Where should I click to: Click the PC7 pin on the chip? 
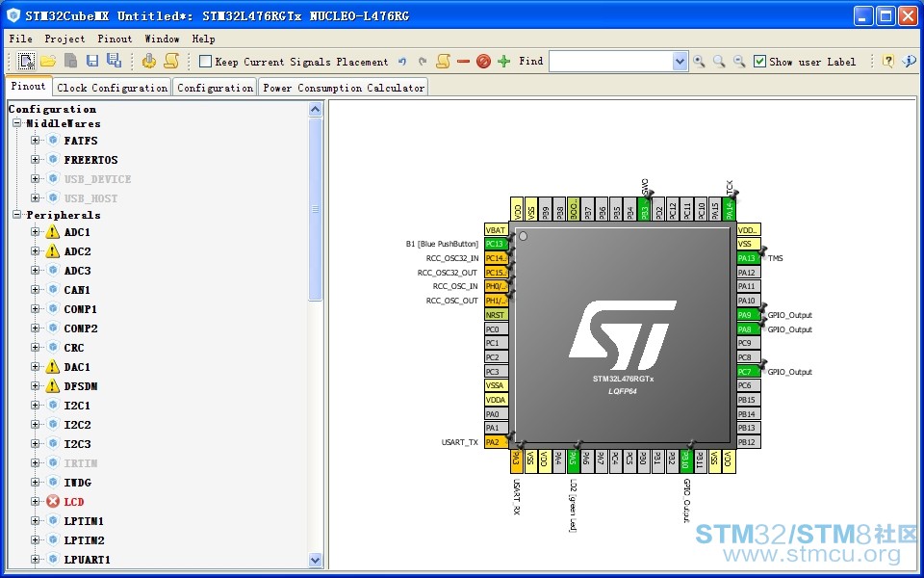pyautogui.click(x=749, y=372)
